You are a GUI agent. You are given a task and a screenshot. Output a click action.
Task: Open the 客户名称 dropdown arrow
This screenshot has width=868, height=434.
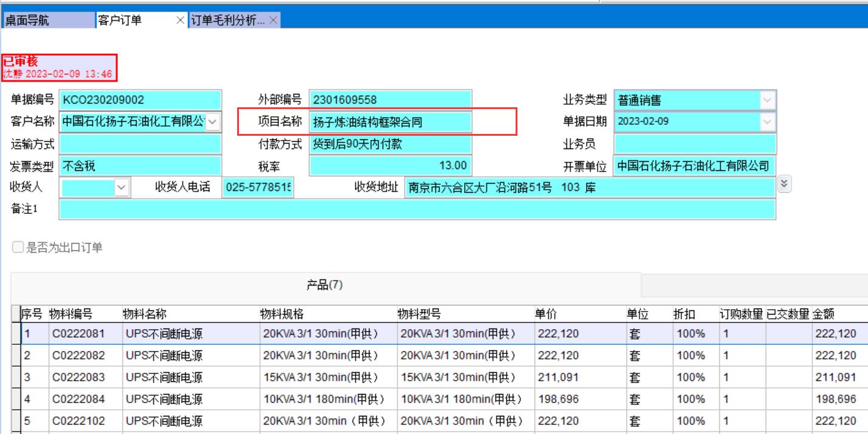[x=213, y=122]
